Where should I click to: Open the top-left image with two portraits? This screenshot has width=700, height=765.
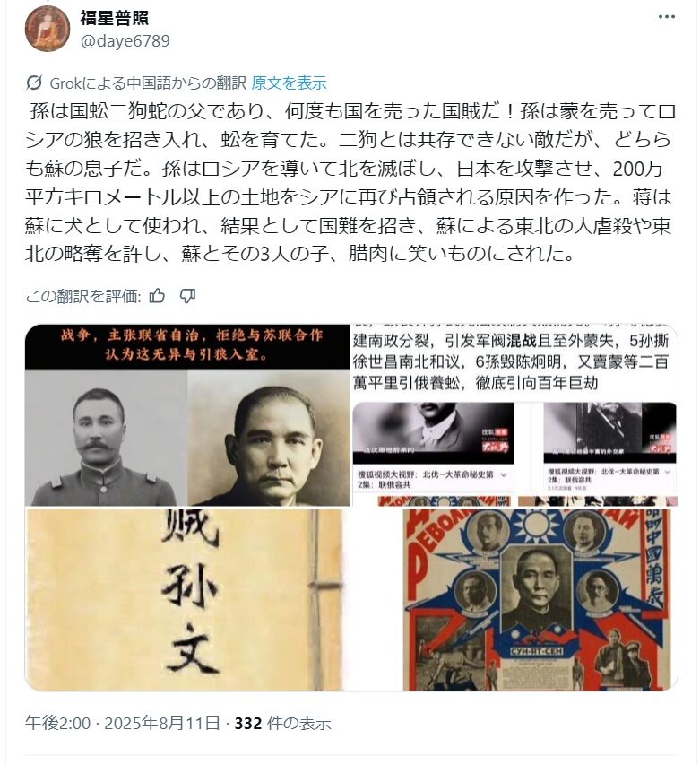pos(187,415)
